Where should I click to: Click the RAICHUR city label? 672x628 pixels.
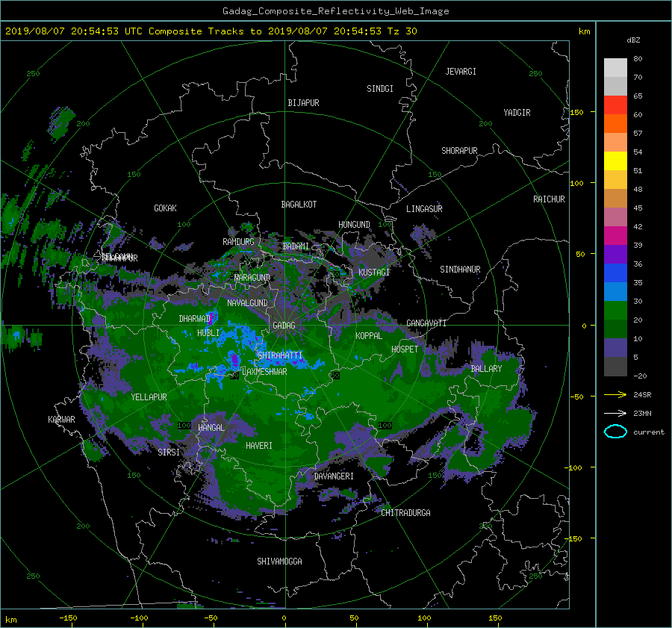click(549, 199)
